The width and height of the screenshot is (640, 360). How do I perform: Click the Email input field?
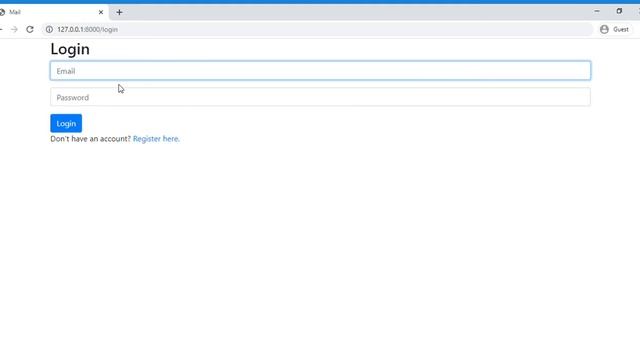(x=320, y=71)
